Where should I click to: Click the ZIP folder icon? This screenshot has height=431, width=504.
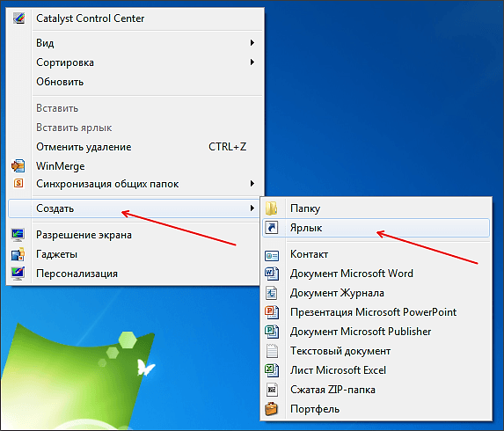pyautogui.click(x=272, y=390)
